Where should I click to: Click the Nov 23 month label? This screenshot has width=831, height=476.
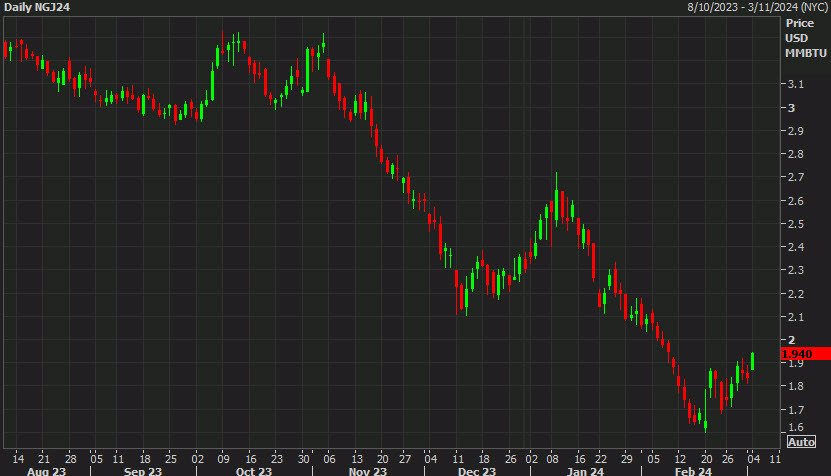click(x=367, y=471)
